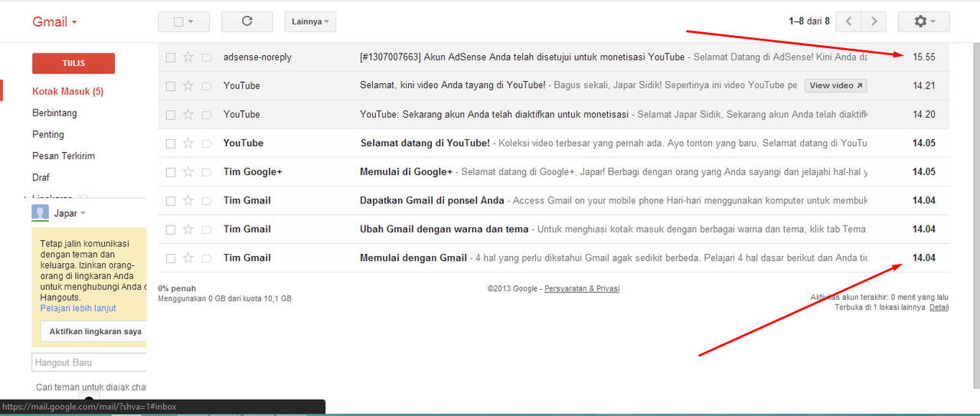Star the adsense-noreply email
The width and height of the screenshot is (980, 416).
point(188,57)
